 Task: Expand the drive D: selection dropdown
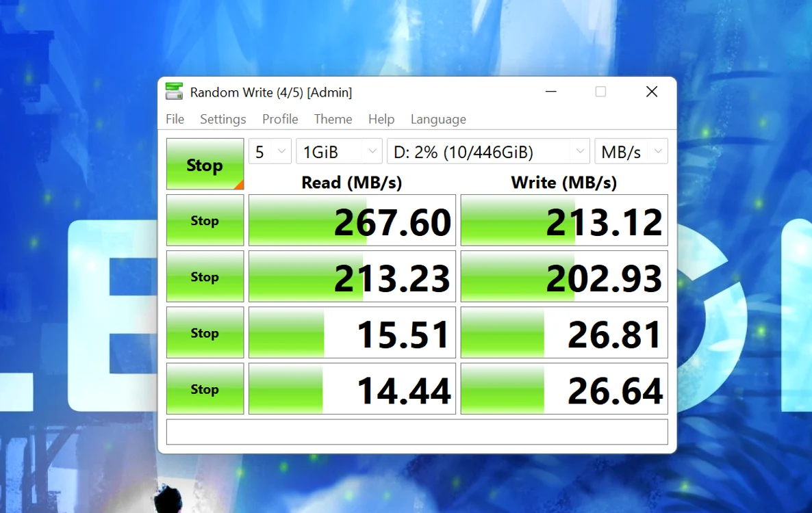[x=488, y=152]
